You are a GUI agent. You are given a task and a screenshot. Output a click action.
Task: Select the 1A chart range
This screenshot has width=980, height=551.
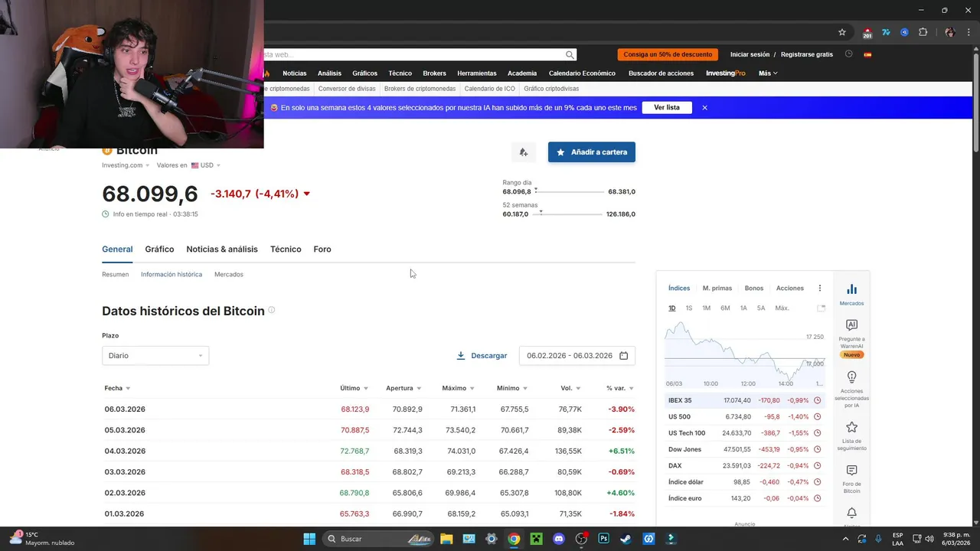(743, 308)
